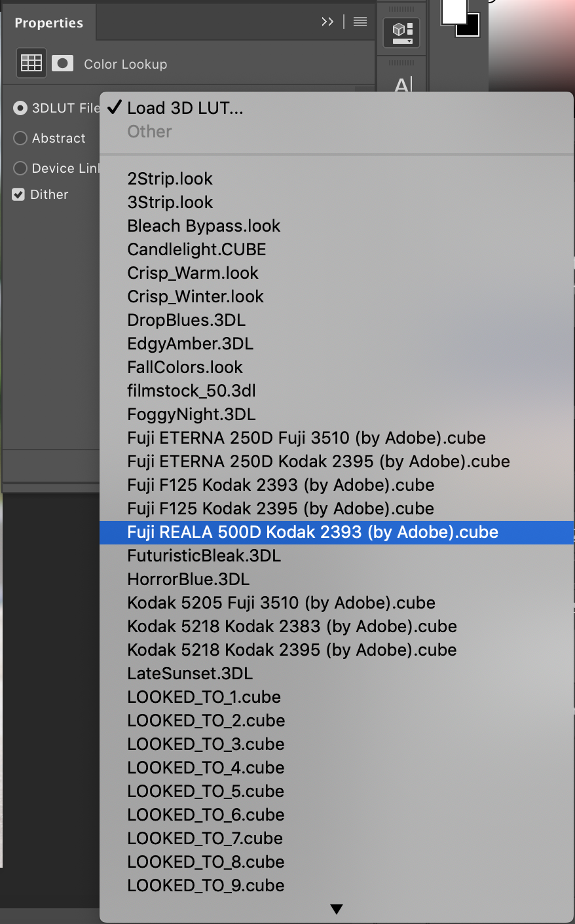This screenshot has height=924, width=575.
Task: Select the Abstract radio button
Action: tap(20, 138)
